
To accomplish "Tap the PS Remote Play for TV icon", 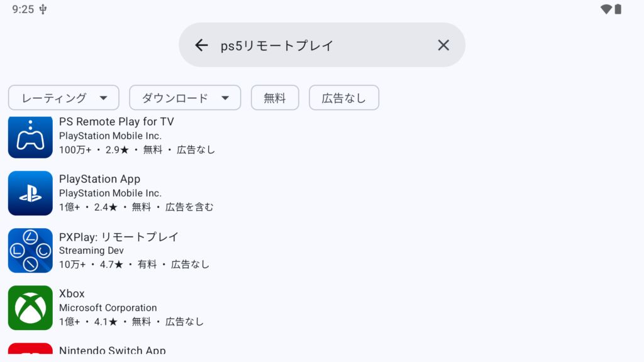I will point(30,137).
